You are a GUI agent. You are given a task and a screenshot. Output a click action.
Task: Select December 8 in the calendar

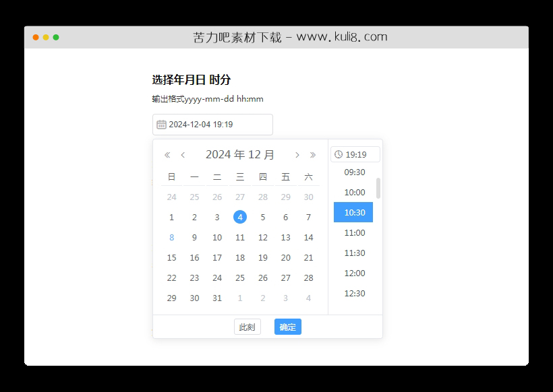coord(171,237)
